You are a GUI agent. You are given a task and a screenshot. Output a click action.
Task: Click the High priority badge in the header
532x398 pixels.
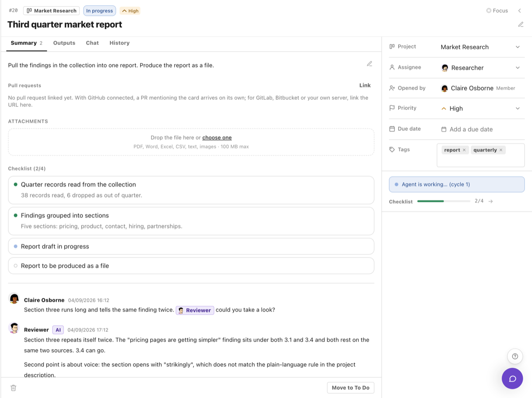[x=130, y=11]
